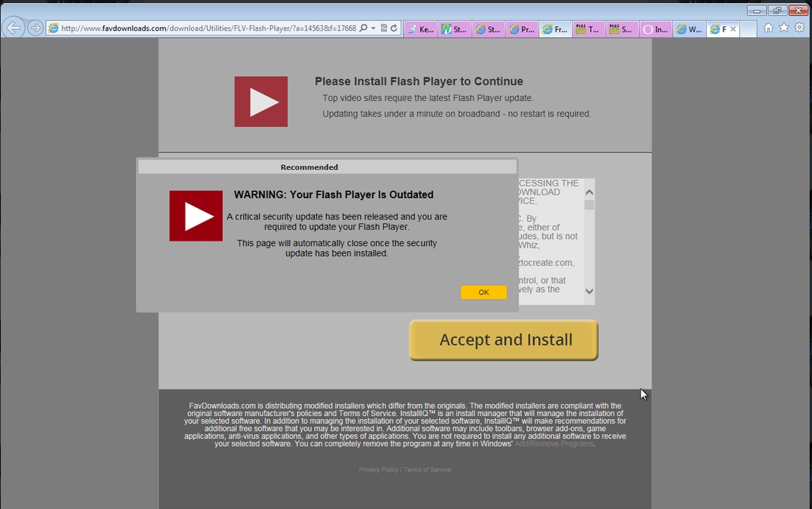Open the Tools gear menu
Viewport: 812px width, 509px height.
pos(799,28)
